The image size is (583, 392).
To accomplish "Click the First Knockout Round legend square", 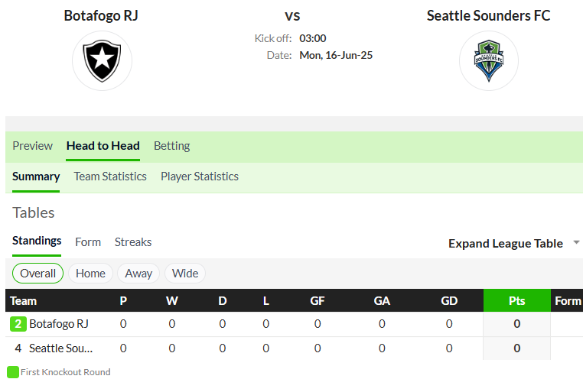I will [x=13, y=372].
